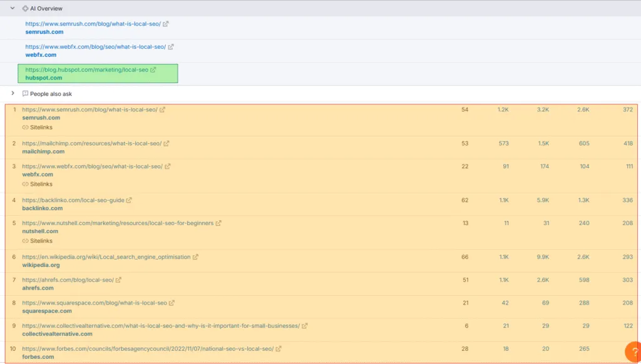Viewport: 641px width, 364px height.
Task: Expand the People also ask section
Action: click(13, 94)
